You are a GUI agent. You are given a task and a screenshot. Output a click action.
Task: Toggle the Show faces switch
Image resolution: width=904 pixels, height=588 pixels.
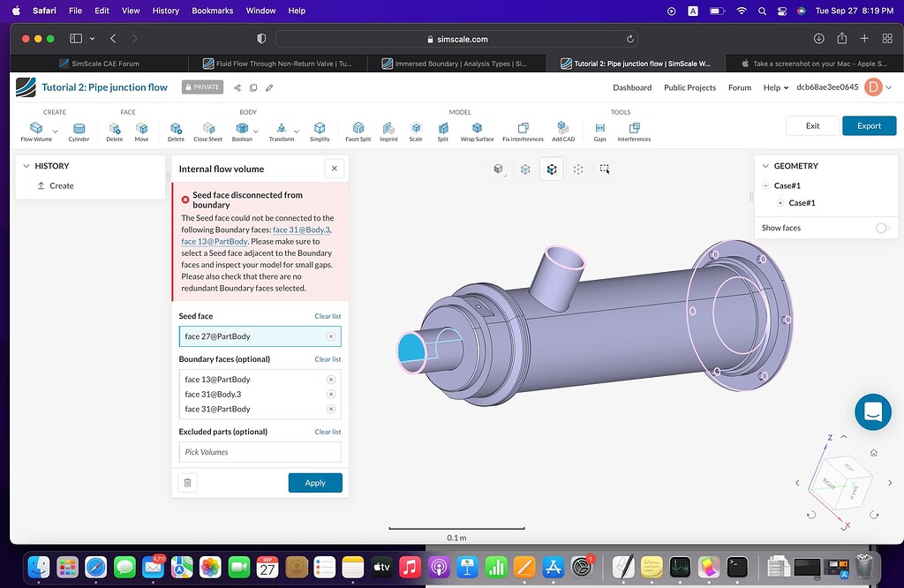[x=883, y=228]
